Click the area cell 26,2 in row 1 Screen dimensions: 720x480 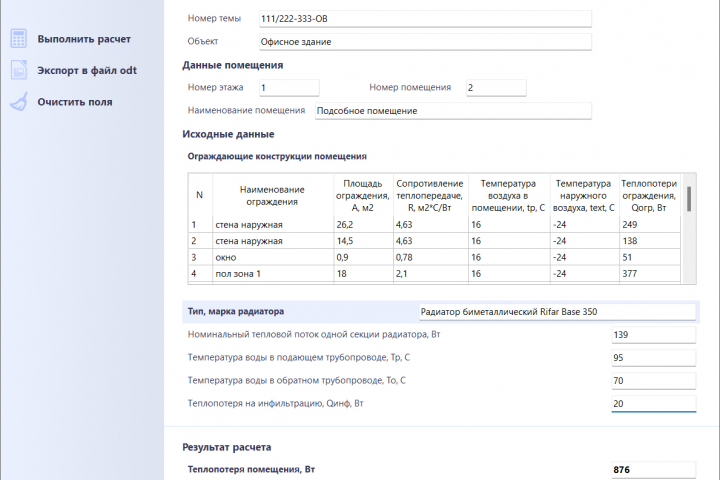[x=364, y=225]
